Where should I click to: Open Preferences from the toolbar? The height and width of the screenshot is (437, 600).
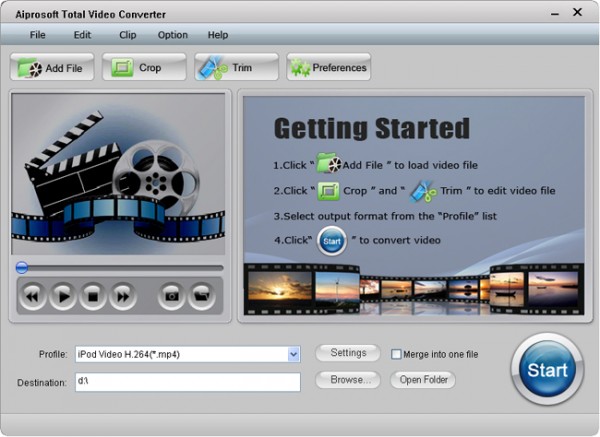(x=328, y=68)
